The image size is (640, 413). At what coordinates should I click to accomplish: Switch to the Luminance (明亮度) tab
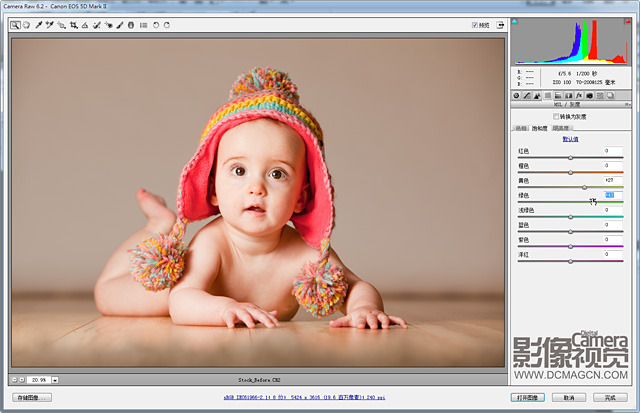point(562,128)
